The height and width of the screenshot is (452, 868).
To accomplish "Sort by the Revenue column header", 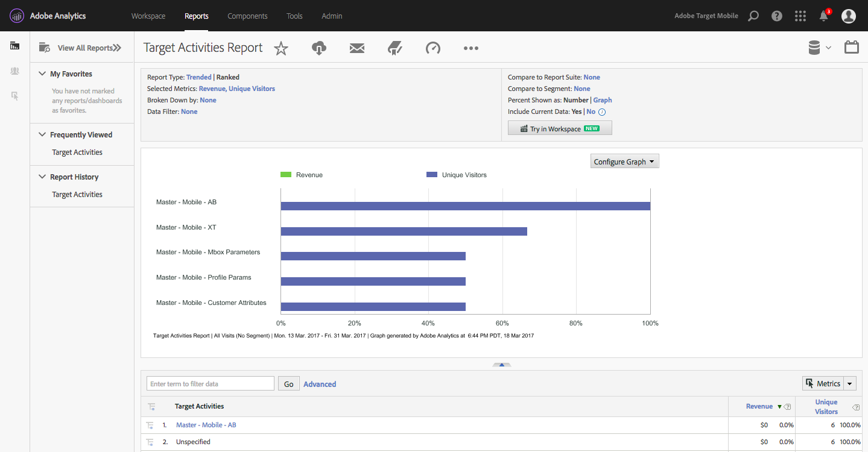I will [x=759, y=406].
